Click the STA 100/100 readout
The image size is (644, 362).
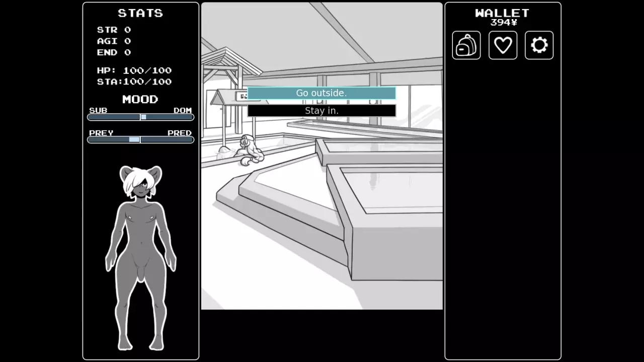pyautogui.click(x=134, y=81)
